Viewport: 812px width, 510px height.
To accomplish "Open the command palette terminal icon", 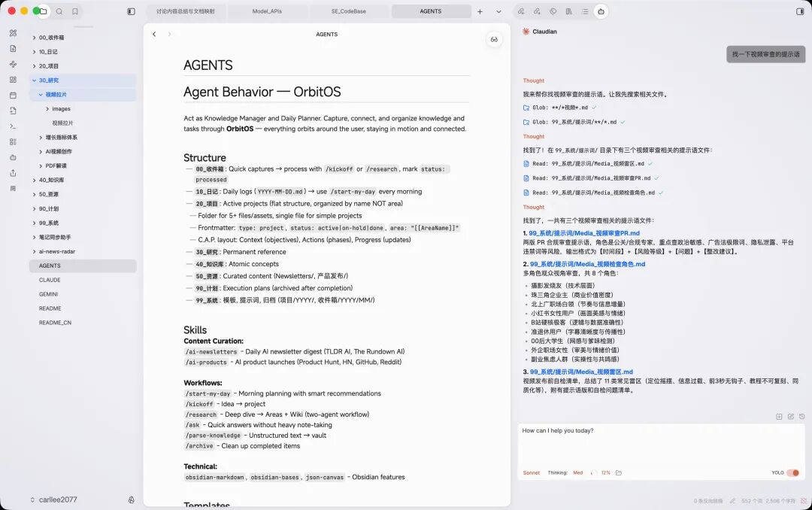I will pos(13,126).
